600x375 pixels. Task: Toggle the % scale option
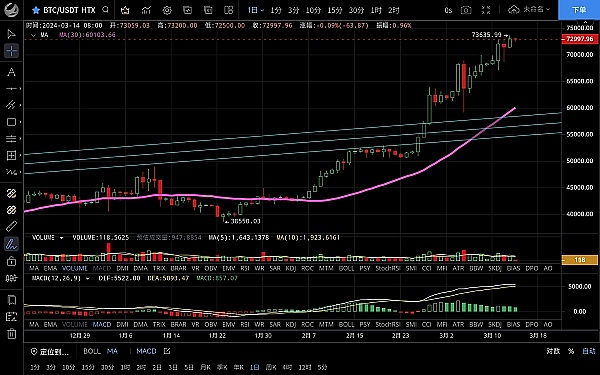coord(571,351)
